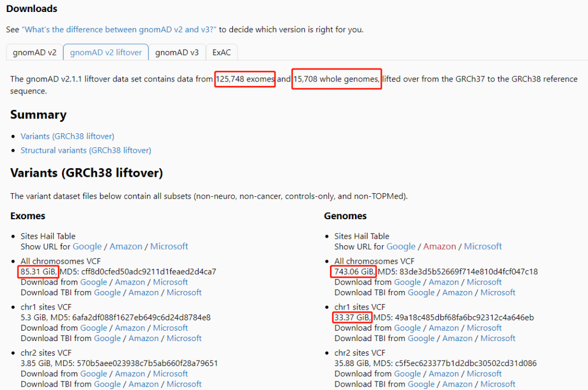Viewport: 588px width, 390px height.
Task: Download Exomes chr1 TBI from Google
Action: (107, 338)
